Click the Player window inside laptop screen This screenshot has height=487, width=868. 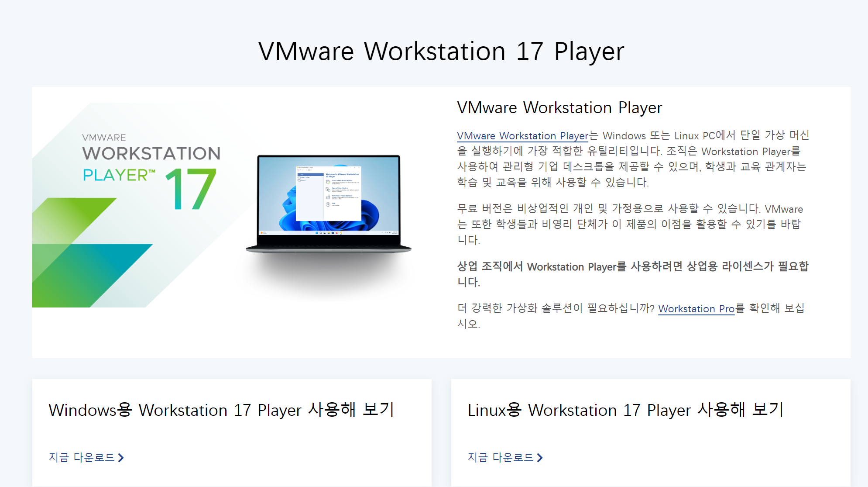click(x=328, y=193)
